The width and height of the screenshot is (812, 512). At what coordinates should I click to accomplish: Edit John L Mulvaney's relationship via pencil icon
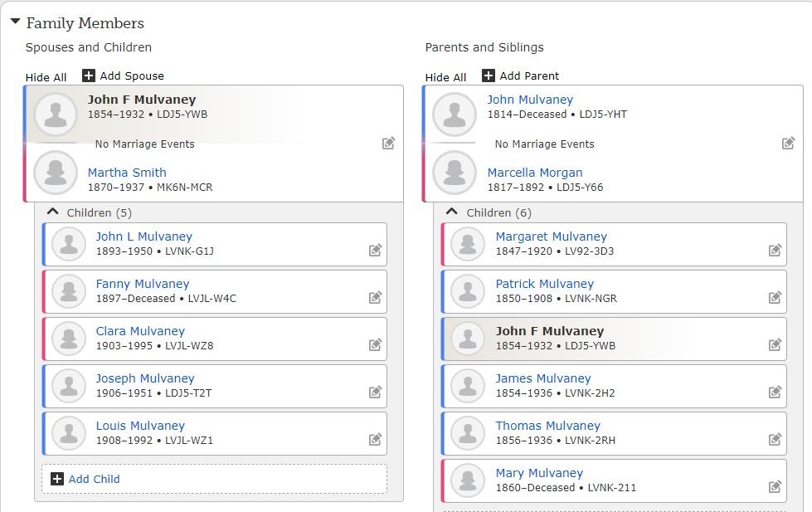click(376, 251)
